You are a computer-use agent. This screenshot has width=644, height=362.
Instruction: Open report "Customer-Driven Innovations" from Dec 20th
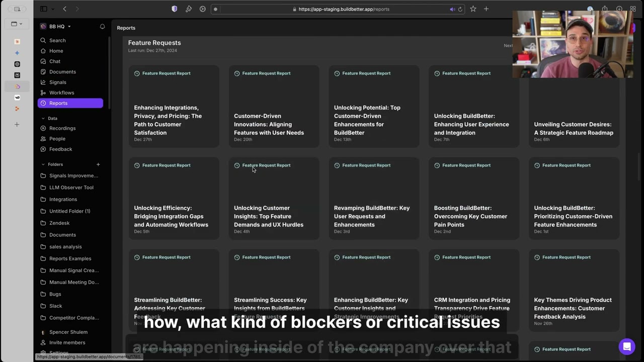(274, 106)
